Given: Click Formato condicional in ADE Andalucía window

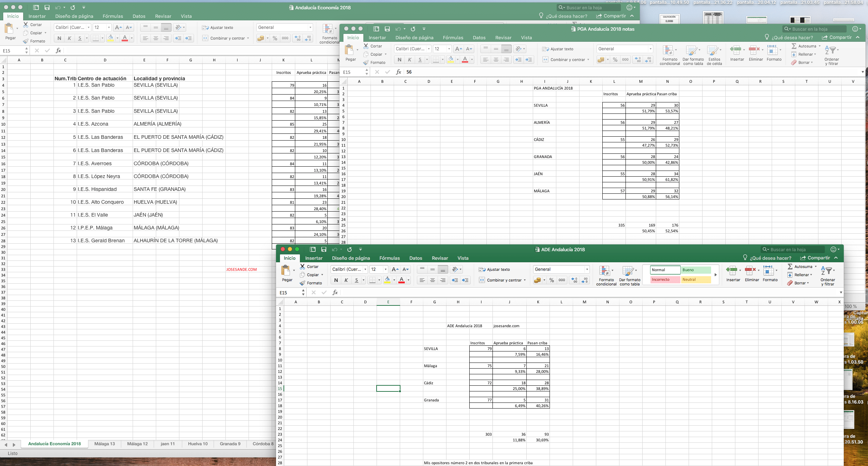Looking at the screenshot, I should tap(606, 275).
